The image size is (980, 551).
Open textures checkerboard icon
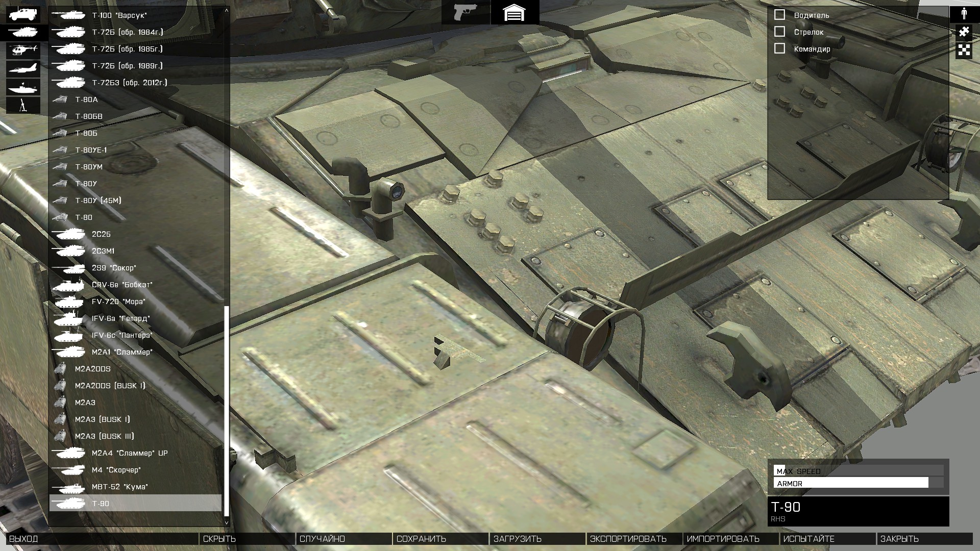click(x=964, y=50)
